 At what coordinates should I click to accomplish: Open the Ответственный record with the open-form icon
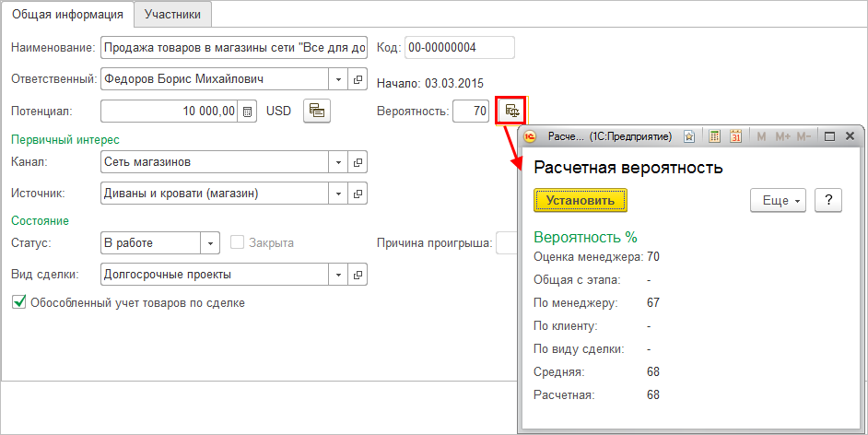pyautogui.click(x=358, y=79)
